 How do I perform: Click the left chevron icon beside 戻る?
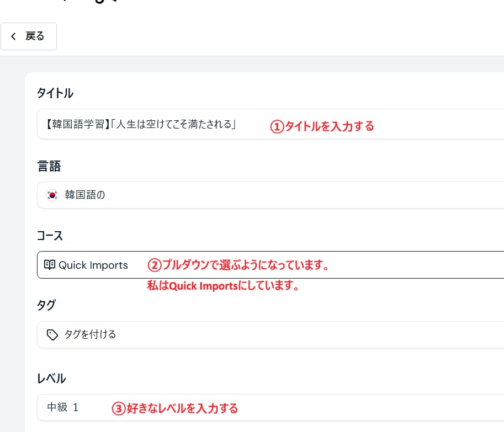click(x=13, y=36)
